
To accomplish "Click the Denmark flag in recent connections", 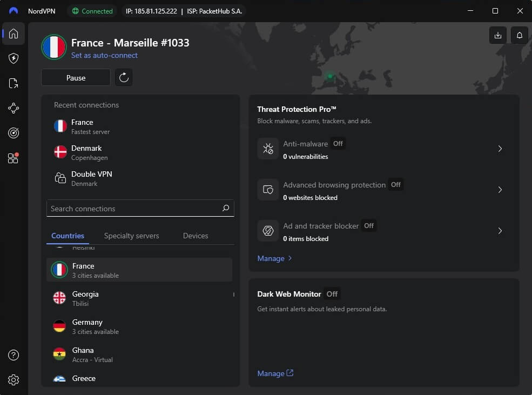I will 60,152.
